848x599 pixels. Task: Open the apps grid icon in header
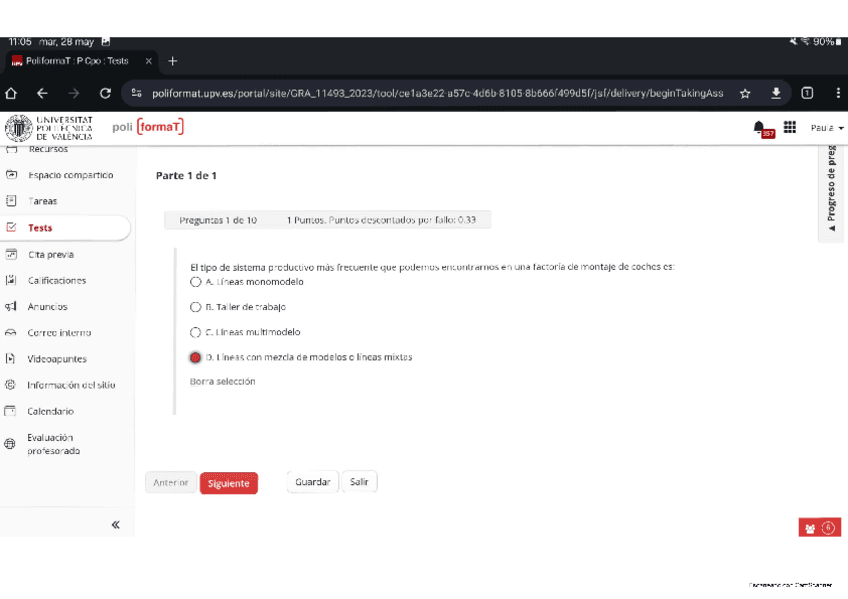click(x=790, y=128)
